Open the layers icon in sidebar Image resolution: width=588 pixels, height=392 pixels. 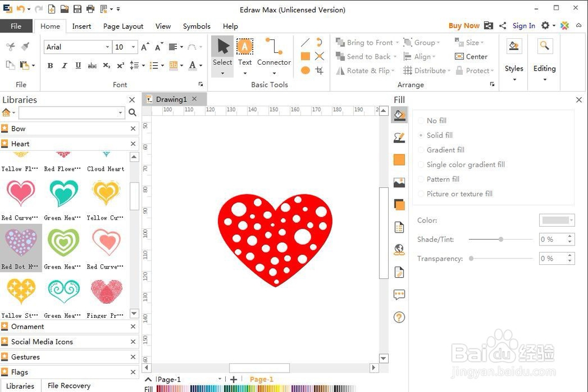[399, 205]
